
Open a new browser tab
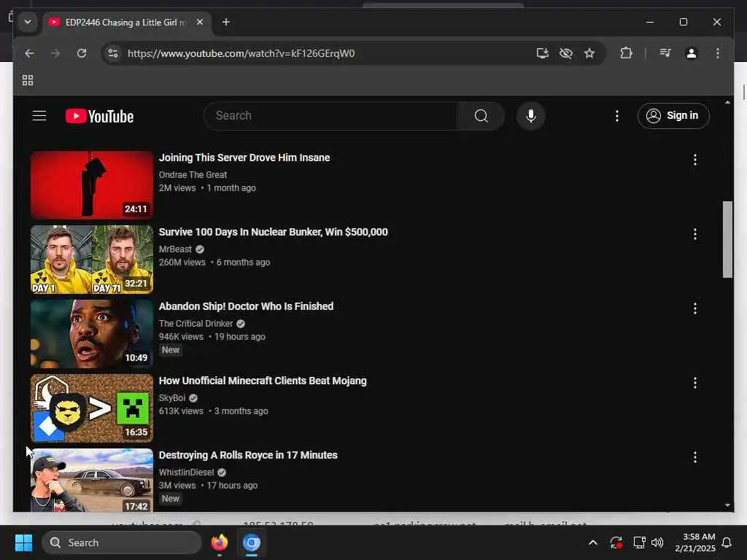click(x=226, y=23)
